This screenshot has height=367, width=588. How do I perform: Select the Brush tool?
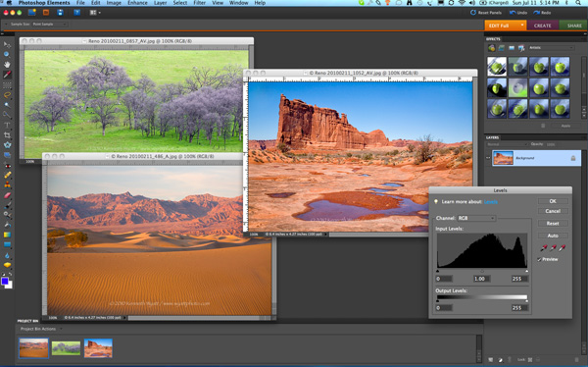(7, 205)
